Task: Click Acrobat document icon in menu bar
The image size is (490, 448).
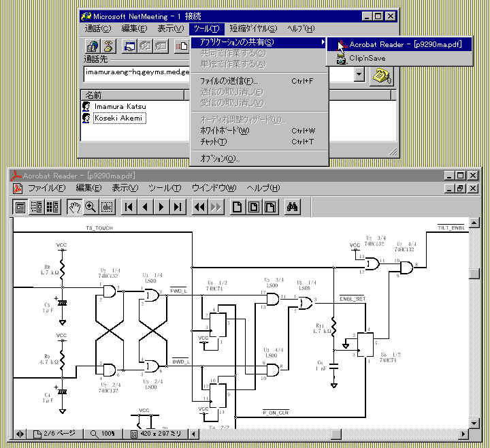Action: click(x=18, y=189)
